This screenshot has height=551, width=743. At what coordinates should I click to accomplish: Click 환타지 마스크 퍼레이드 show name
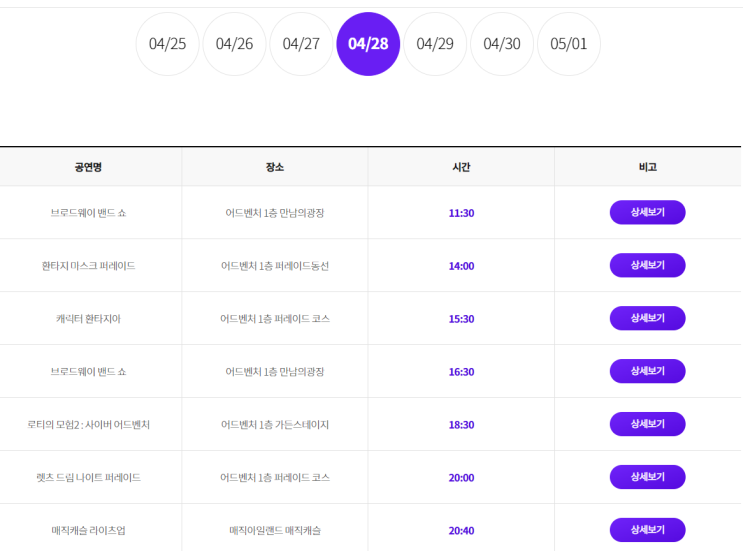tap(88, 266)
